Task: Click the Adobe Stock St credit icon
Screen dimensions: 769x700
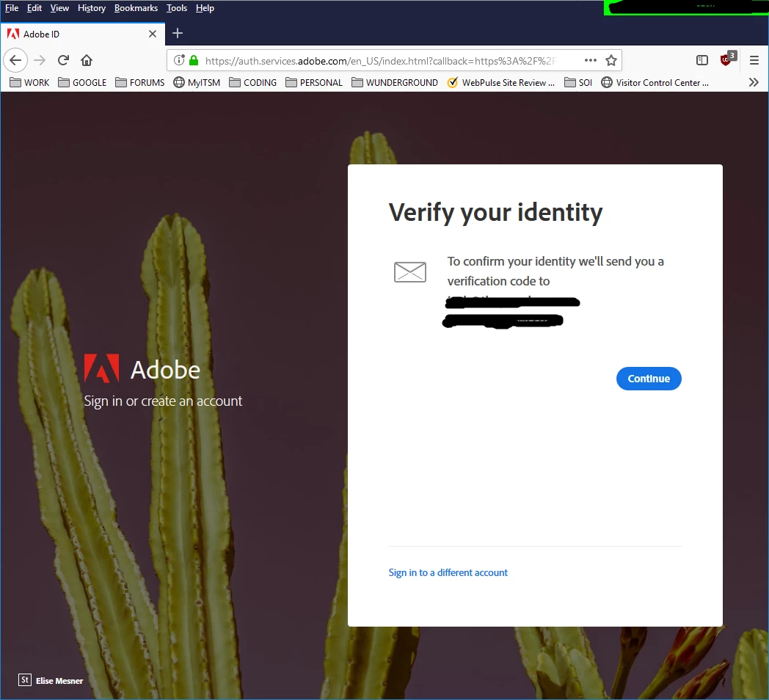Action: (24, 680)
